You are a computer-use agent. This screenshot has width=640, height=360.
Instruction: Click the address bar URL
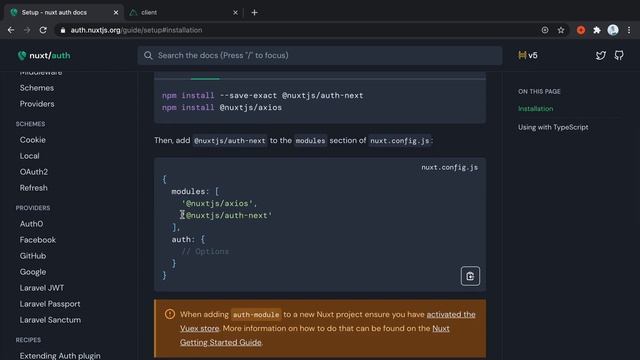coord(136,30)
